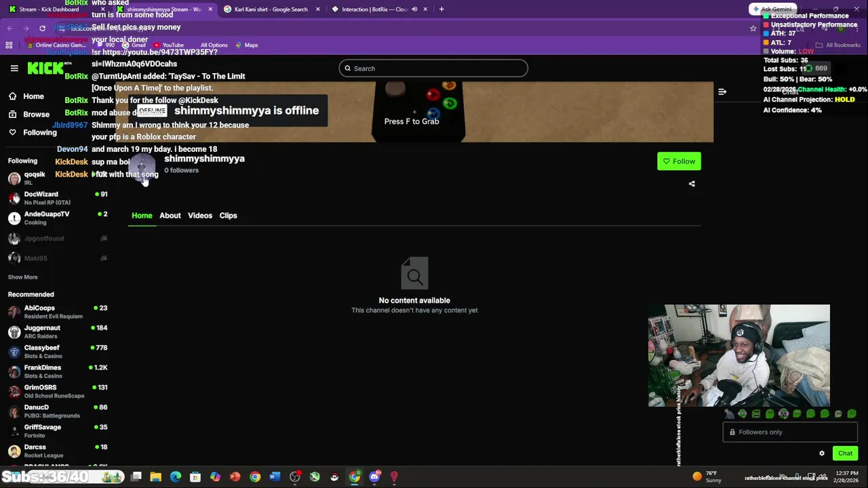Open File Explorer from taskbar
Viewport: 868px width, 488px height.
click(156, 477)
